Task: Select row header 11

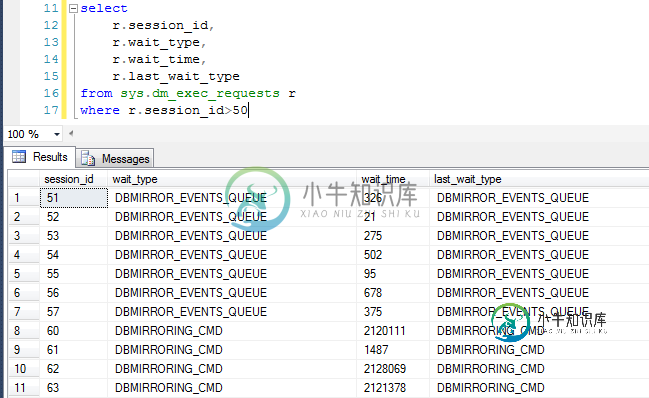Action: click(x=24, y=388)
